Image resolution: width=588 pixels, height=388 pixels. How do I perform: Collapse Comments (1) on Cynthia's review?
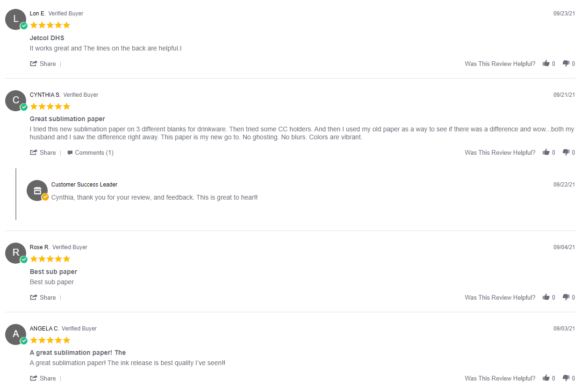[x=90, y=152]
